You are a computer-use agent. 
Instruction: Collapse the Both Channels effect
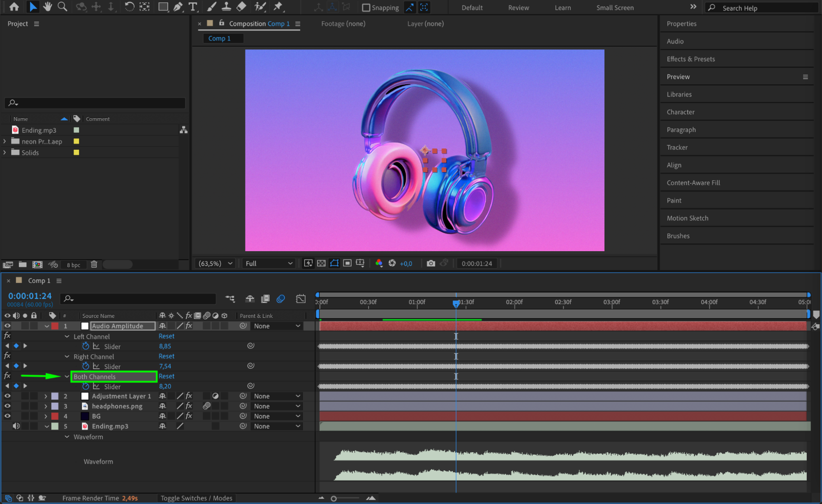pos(67,377)
